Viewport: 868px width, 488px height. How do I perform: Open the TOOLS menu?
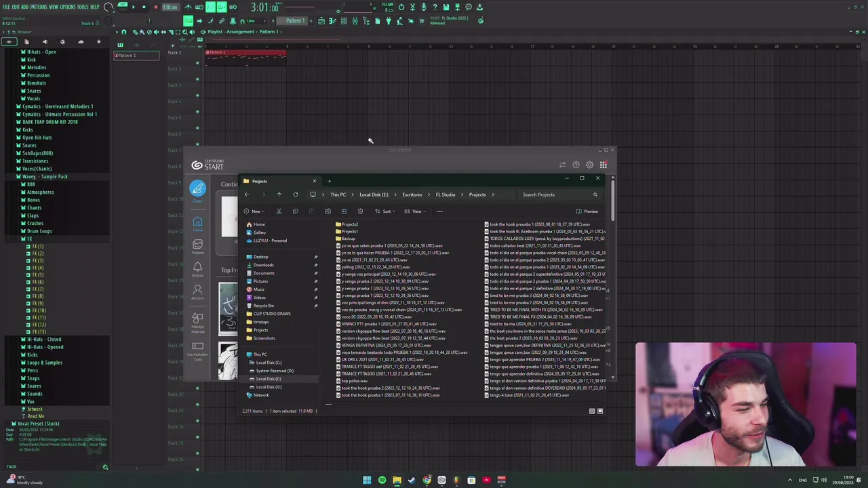83,7
